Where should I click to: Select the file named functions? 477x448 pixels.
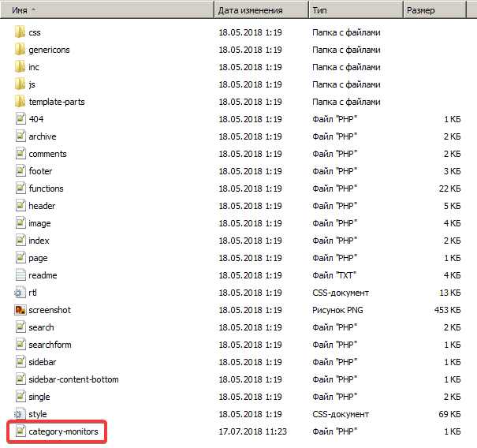[46, 189]
